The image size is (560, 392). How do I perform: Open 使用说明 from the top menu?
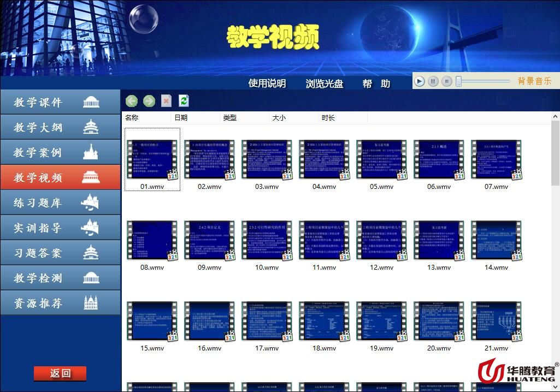(267, 83)
